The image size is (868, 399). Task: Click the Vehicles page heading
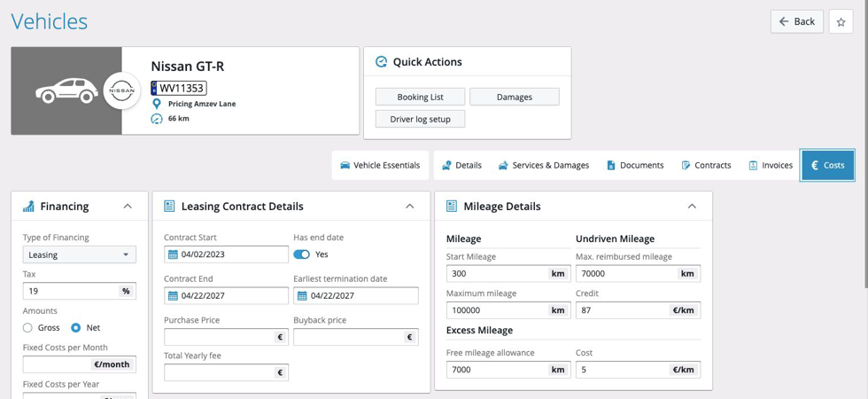pyautogui.click(x=50, y=21)
